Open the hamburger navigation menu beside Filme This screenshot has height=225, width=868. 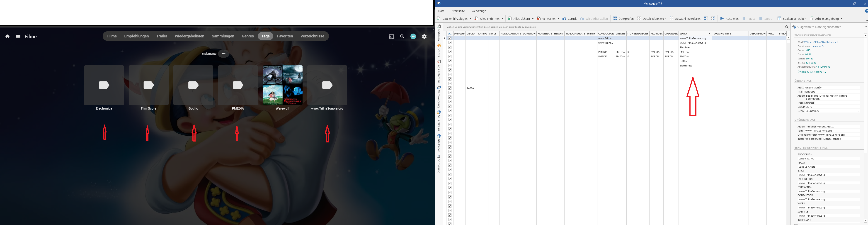click(x=18, y=37)
